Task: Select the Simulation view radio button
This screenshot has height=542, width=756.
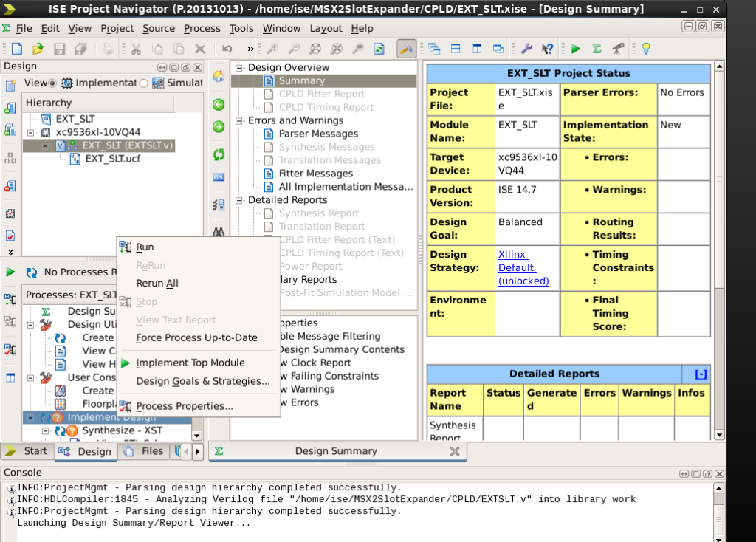Action: pos(144,83)
